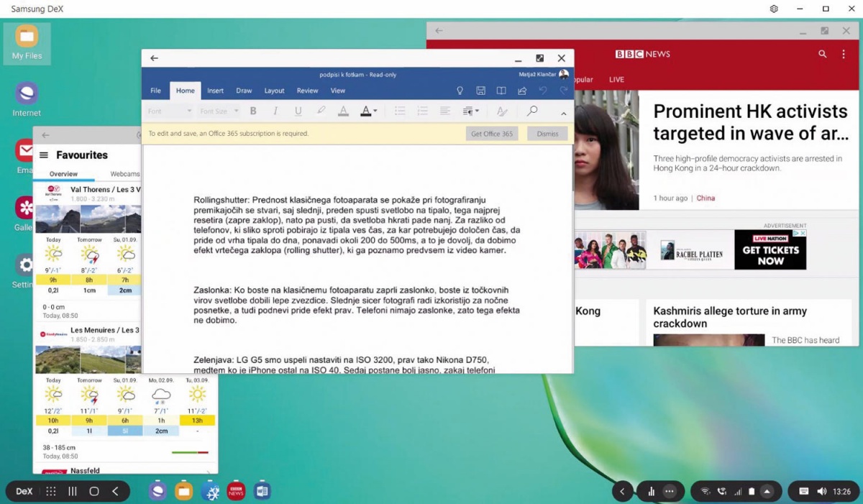
Task: Switch to Word reading view icon
Action: pyautogui.click(x=501, y=91)
